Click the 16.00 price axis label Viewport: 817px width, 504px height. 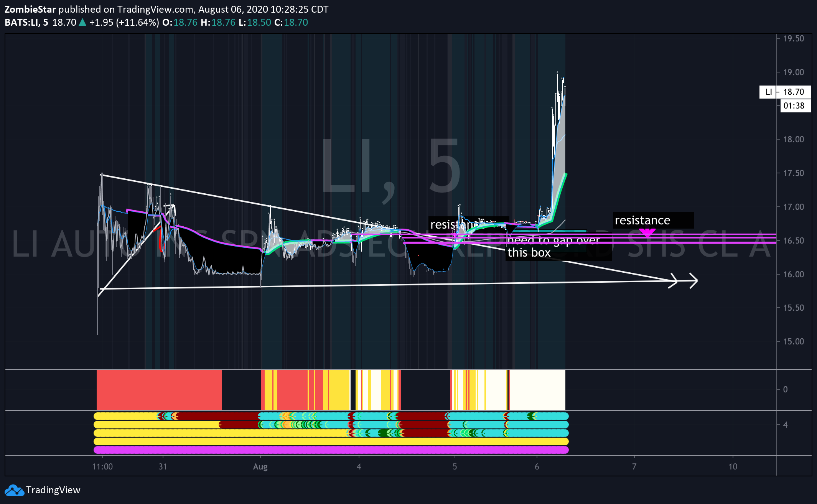click(x=794, y=274)
